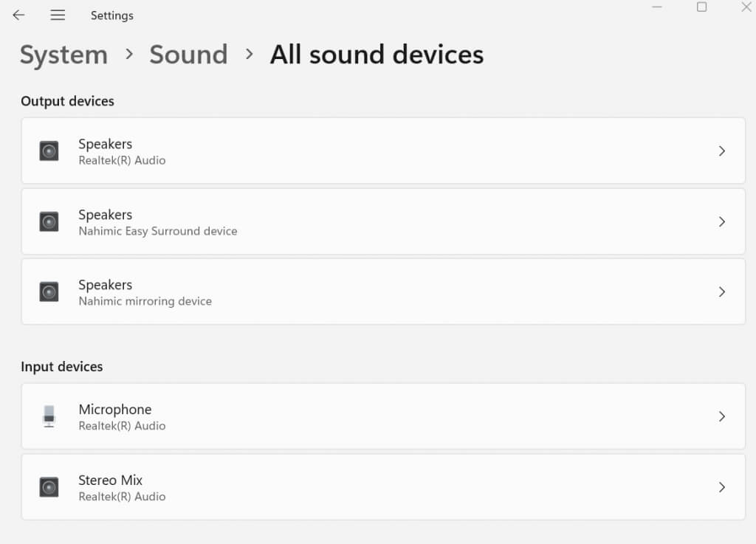The height and width of the screenshot is (544, 756).
Task: Click the Stereo Mix device icon
Action: pyautogui.click(x=49, y=487)
